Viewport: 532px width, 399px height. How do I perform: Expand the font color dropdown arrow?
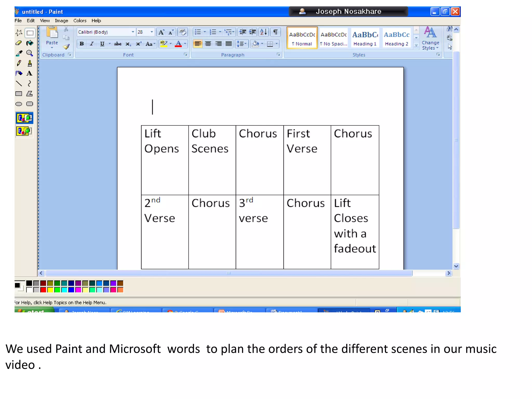pos(185,44)
